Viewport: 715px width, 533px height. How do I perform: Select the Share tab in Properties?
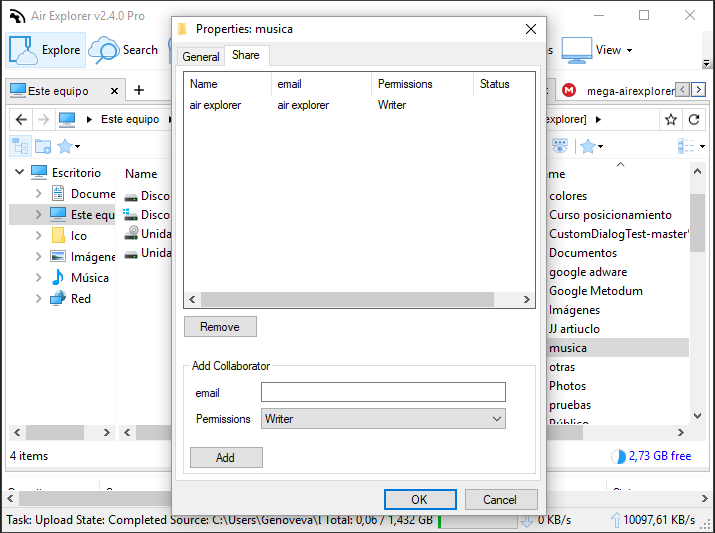[246, 55]
